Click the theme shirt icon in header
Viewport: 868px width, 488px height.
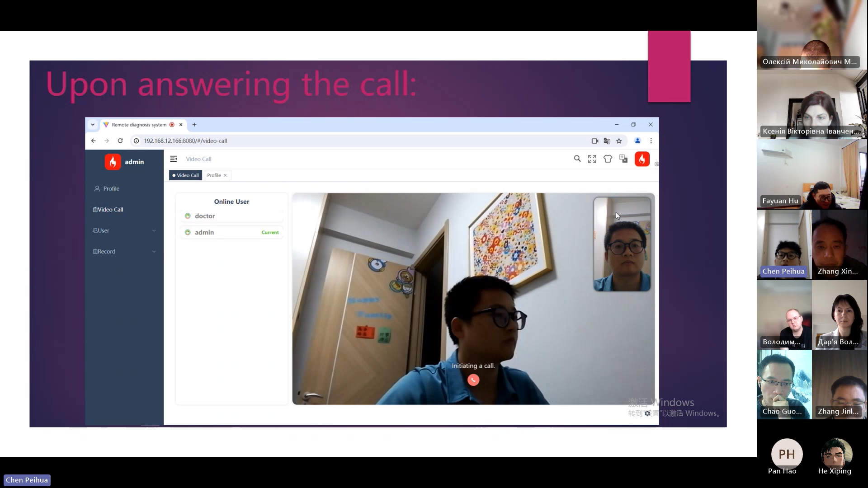pyautogui.click(x=608, y=159)
